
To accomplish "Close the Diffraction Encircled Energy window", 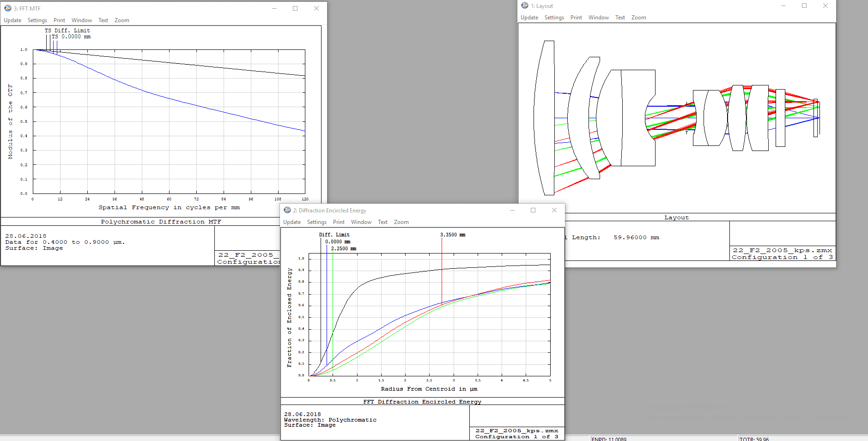I will pos(554,210).
